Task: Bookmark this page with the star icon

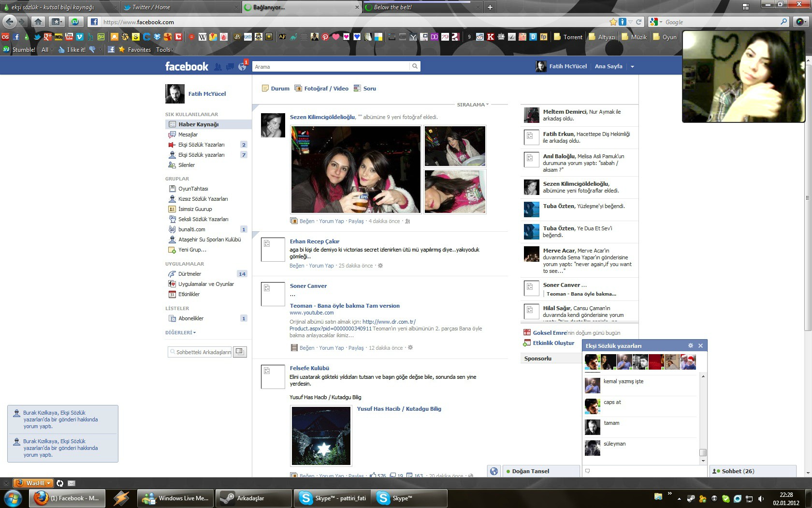Action: (x=613, y=22)
